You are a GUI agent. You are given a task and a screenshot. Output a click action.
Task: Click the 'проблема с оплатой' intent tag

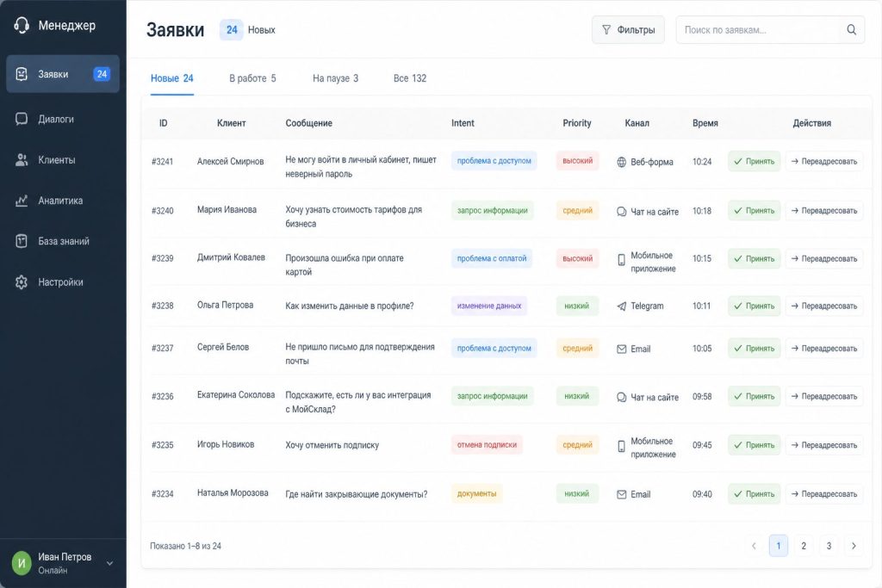(492, 258)
